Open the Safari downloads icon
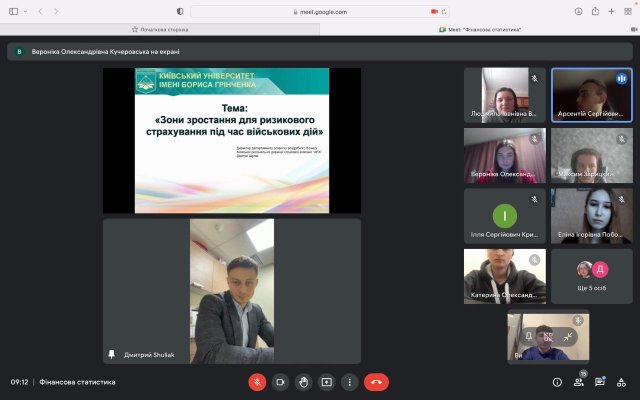 [x=579, y=11]
